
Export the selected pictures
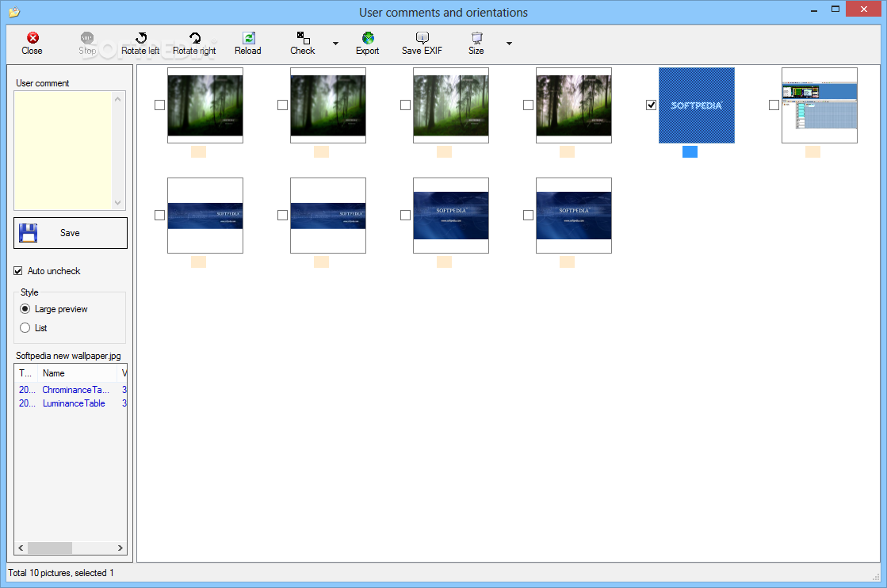click(368, 44)
